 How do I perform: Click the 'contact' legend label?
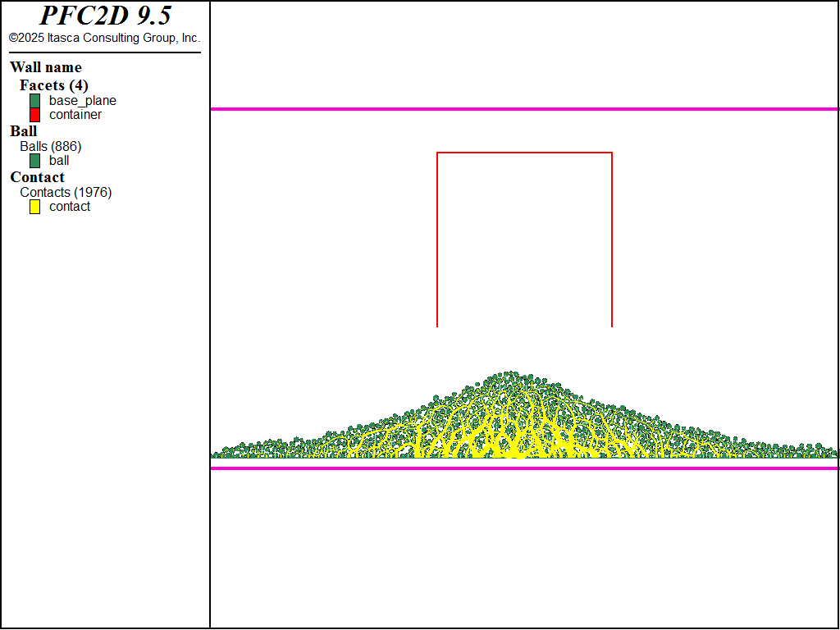(70, 207)
